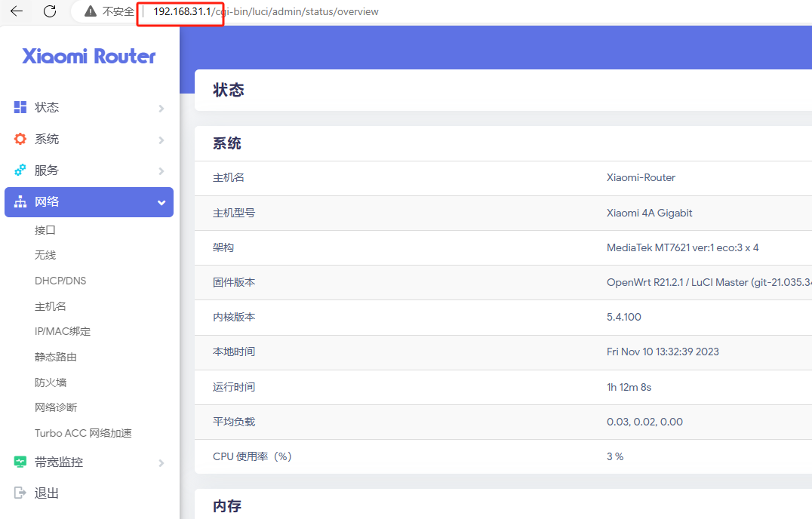
Task: Click the 内核版本 row label
Action: coord(234,317)
